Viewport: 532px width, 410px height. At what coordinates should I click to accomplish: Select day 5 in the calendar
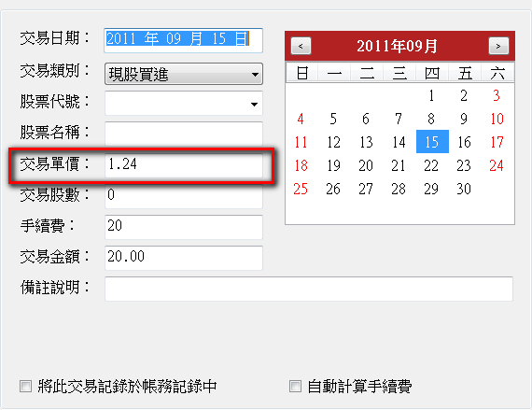click(333, 119)
